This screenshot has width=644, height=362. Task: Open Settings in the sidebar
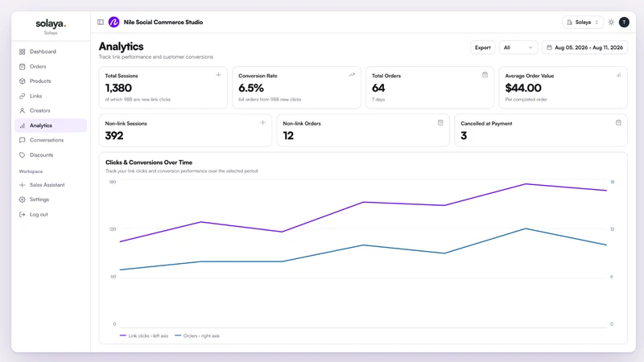point(51,200)
